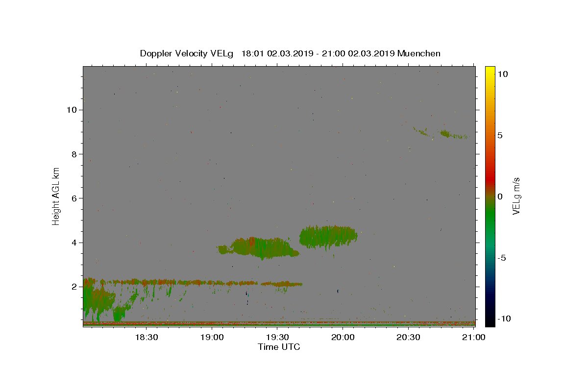The height and width of the screenshot is (392, 588).
Task: Click the cloud echo near 4.5 km at 20:00
Action: [328, 237]
